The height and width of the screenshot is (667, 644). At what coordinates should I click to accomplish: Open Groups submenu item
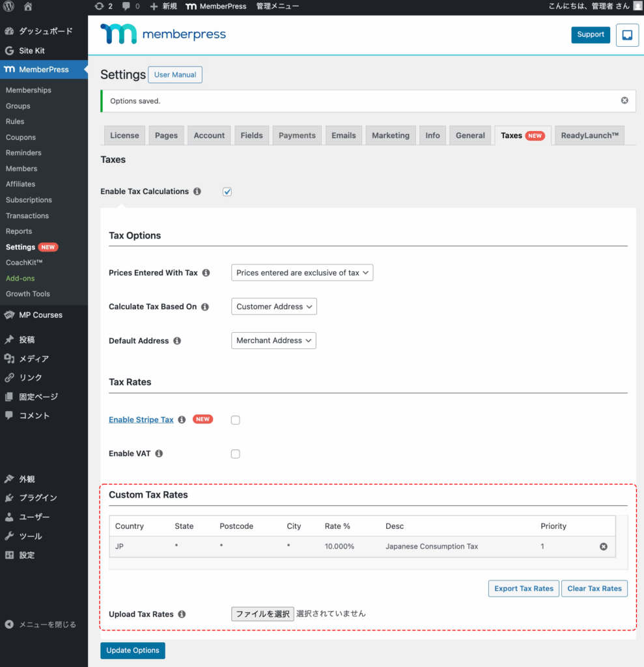click(18, 106)
